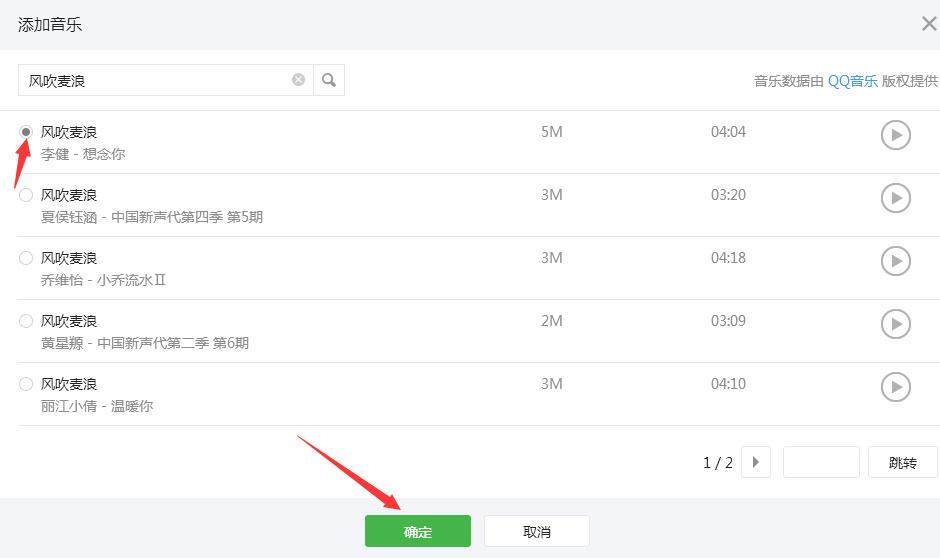Click the 03:09 duration value
This screenshot has width=940, height=558.
point(728,321)
